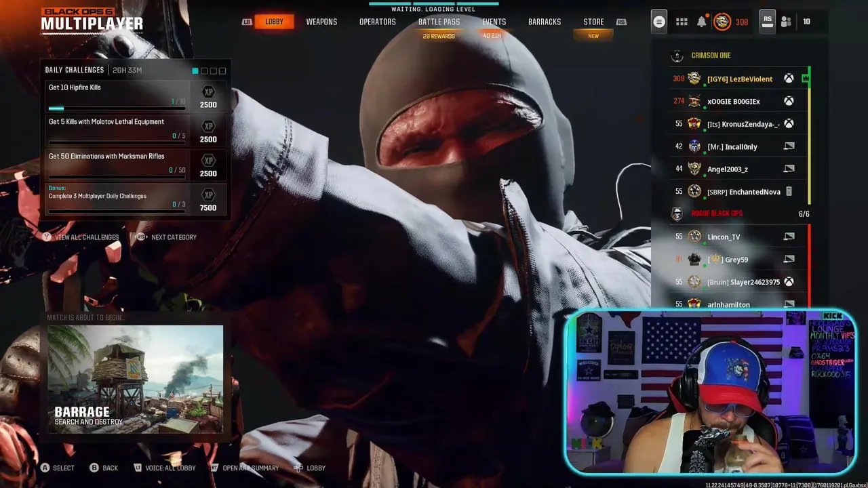This screenshot has width=868, height=488.
Task: Select the second challenge category page indicator
Action: pos(204,70)
